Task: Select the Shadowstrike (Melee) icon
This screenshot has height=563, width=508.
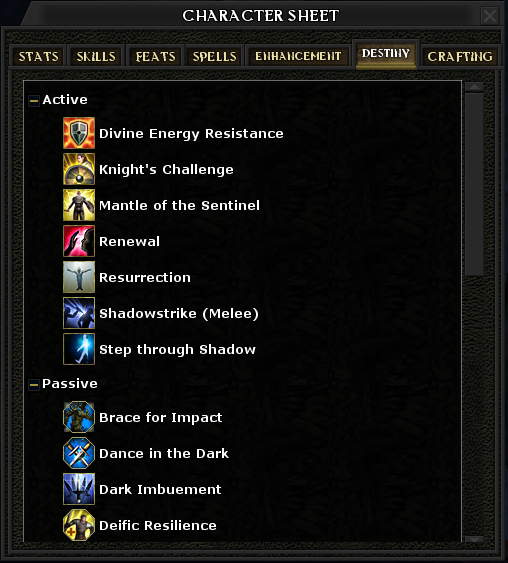Action: [79, 313]
